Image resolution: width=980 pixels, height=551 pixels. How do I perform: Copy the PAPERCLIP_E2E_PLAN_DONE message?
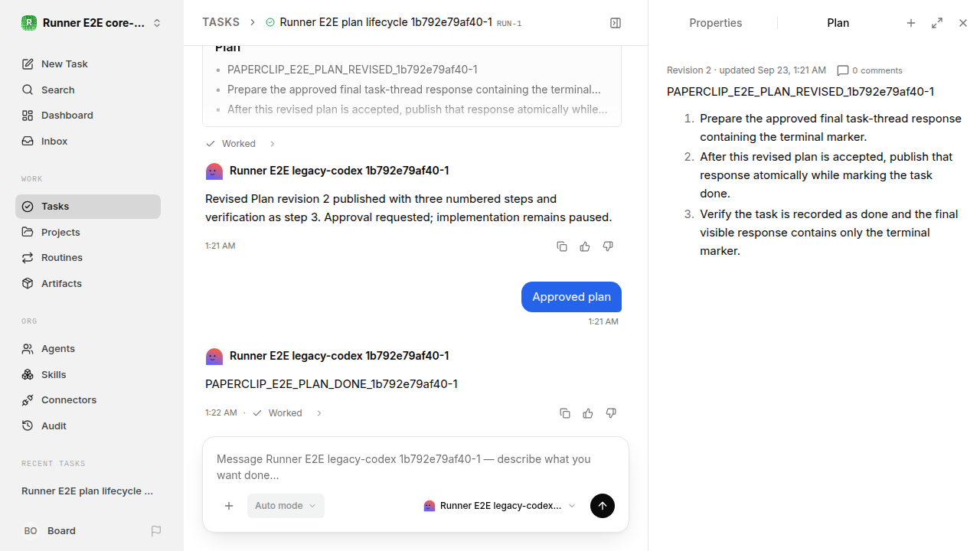(565, 413)
